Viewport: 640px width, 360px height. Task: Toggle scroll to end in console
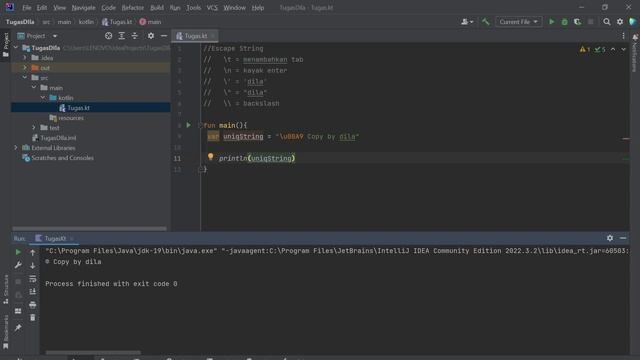pyautogui.click(x=33, y=291)
